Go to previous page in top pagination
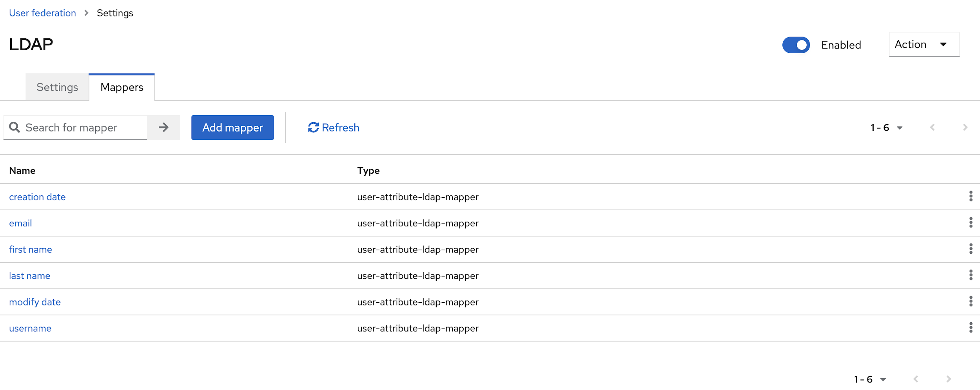This screenshot has height=390, width=980. [x=932, y=127]
